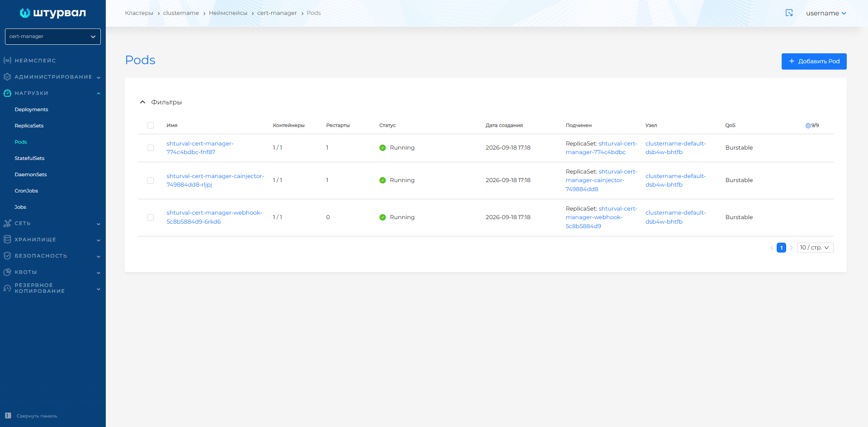Image resolution: width=868 pixels, height=427 pixels.
Task: Go to next page arrow
Action: tap(791, 248)
